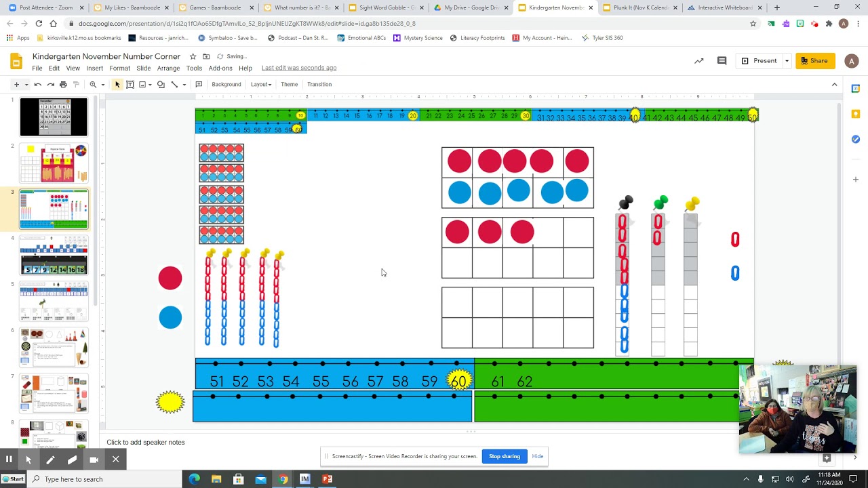Open the new slide dropdown arrow
The height and width of the screenshot is (488, 868).
coord(26,85)
